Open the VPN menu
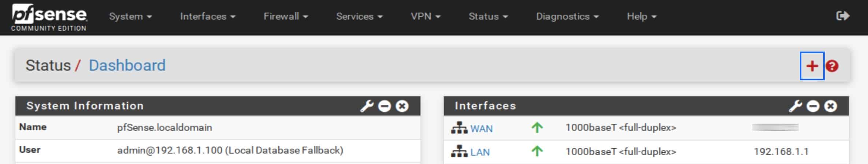The image size is (868, 164). coord(426,16)
